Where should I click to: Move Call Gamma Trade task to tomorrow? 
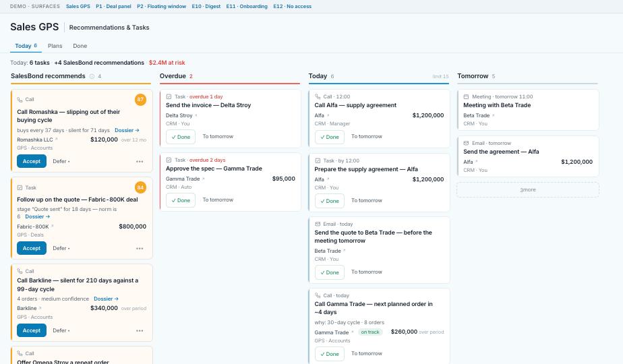tap(366, 353)
